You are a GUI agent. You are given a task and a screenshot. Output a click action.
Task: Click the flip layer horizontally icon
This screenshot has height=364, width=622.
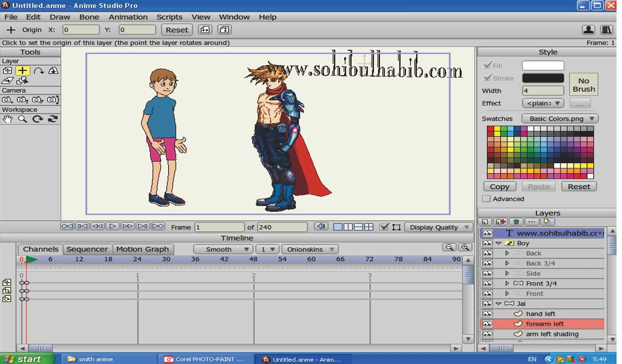(205, 30)
